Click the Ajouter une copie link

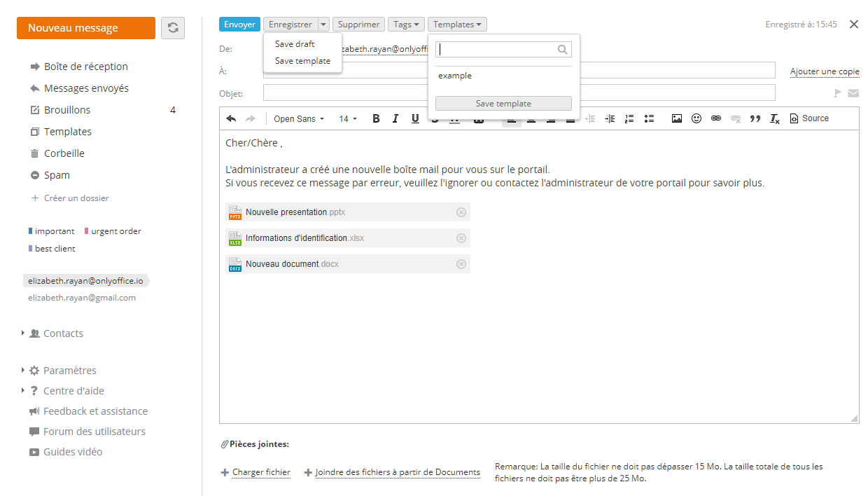[825, 71]
